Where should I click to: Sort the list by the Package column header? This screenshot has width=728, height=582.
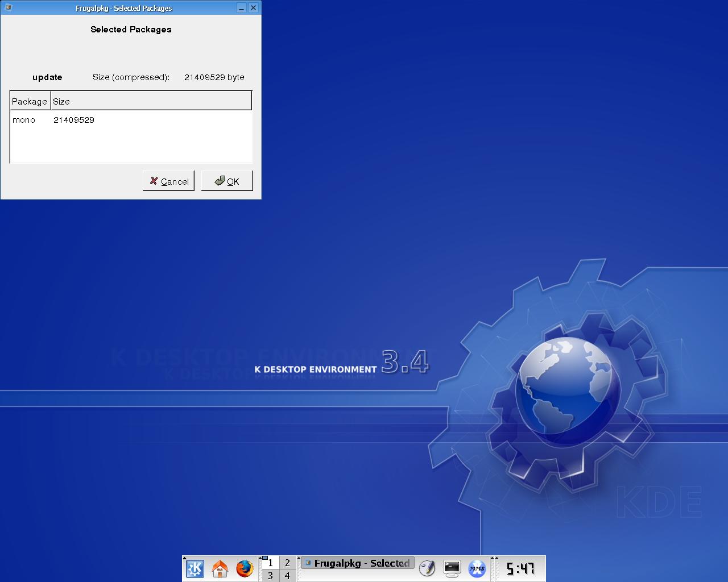(x=30, y=101)
